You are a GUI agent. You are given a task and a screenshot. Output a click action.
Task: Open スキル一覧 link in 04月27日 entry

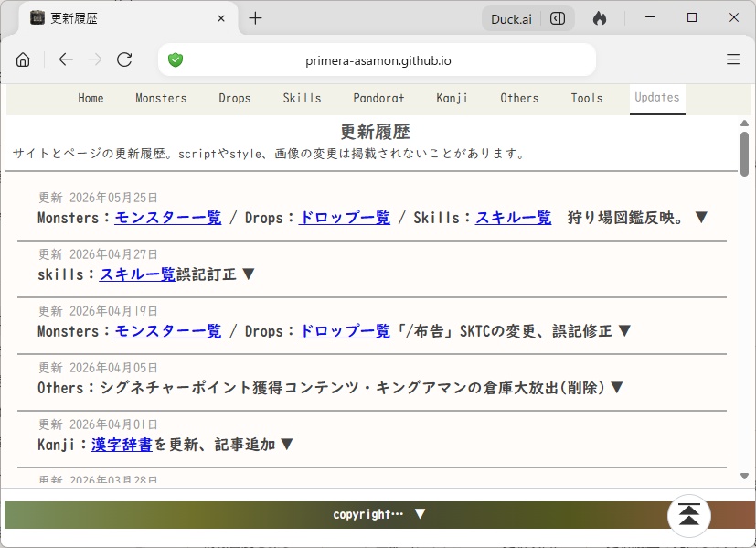(x=137, y=274)
